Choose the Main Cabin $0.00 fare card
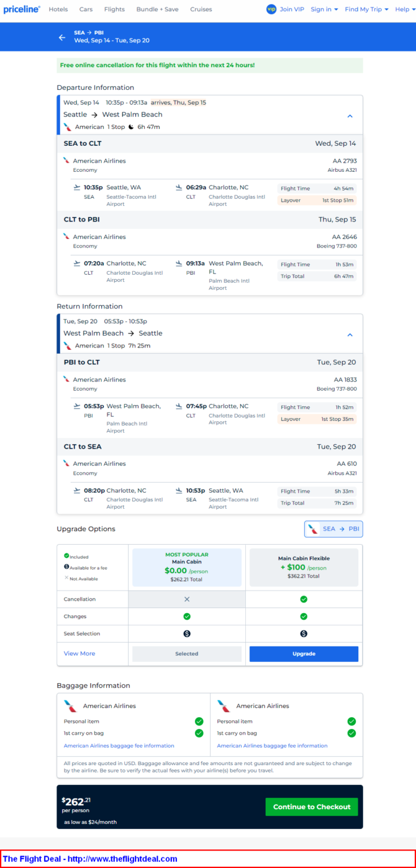Viewport: 416px width, 868px height. tap(187, 567)
